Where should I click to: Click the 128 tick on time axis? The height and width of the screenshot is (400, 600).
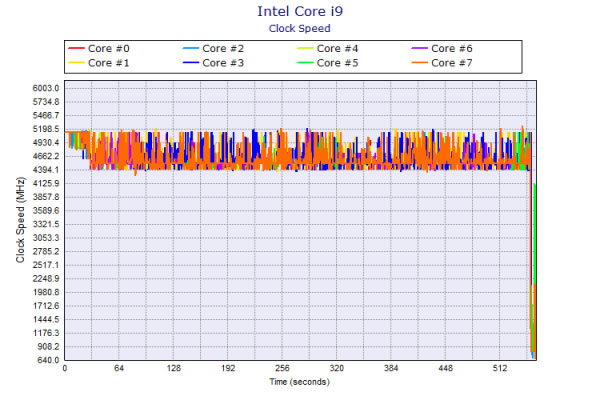[x=173, y=369]
